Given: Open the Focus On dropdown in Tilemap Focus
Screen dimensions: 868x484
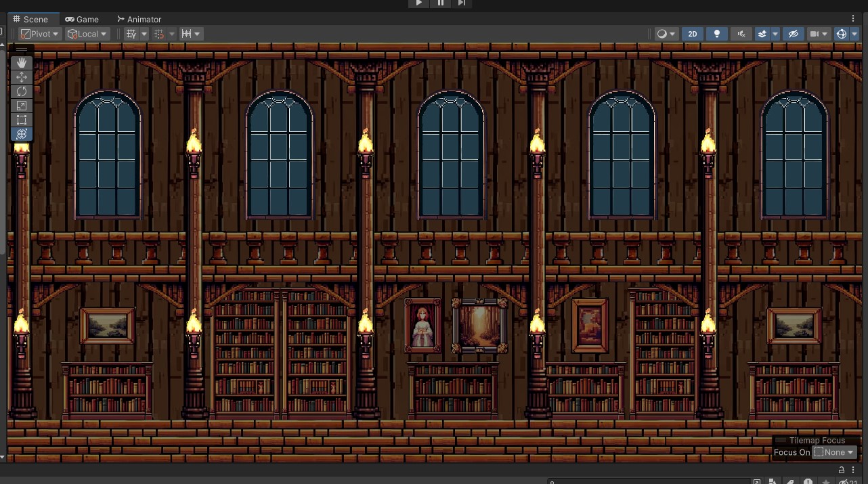Looking at the screenshot, I should [834, 452].
